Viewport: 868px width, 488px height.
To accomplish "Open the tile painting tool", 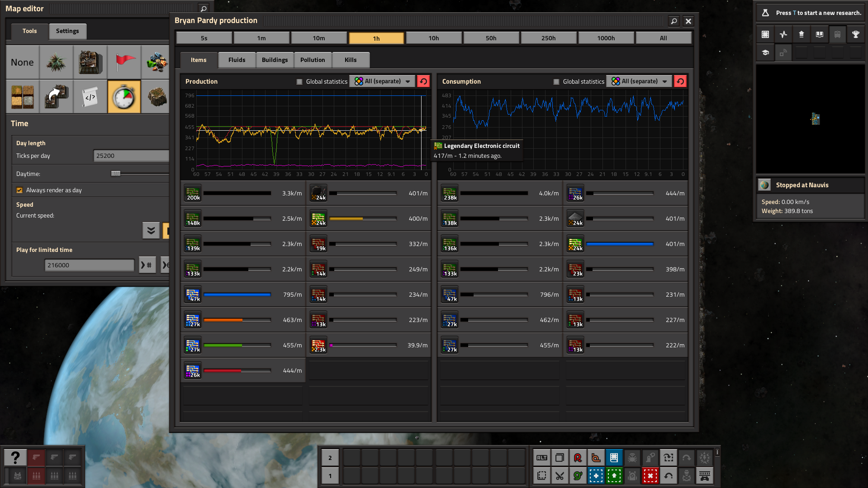I will [23, 97].
